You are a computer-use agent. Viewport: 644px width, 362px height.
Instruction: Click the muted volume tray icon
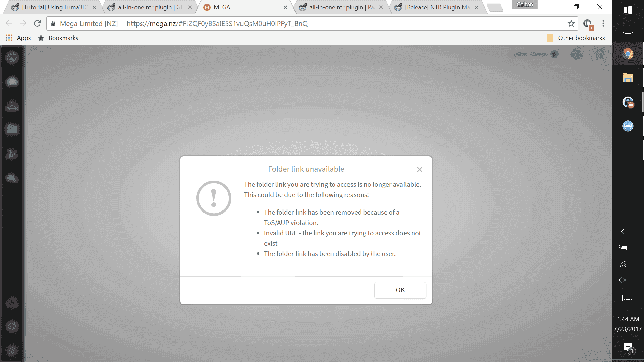[623, 280]
